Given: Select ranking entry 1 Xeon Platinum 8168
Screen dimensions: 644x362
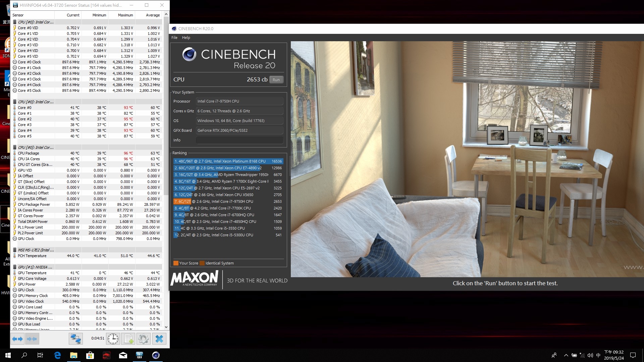Looking at the screenshot, I should point(228,161).
